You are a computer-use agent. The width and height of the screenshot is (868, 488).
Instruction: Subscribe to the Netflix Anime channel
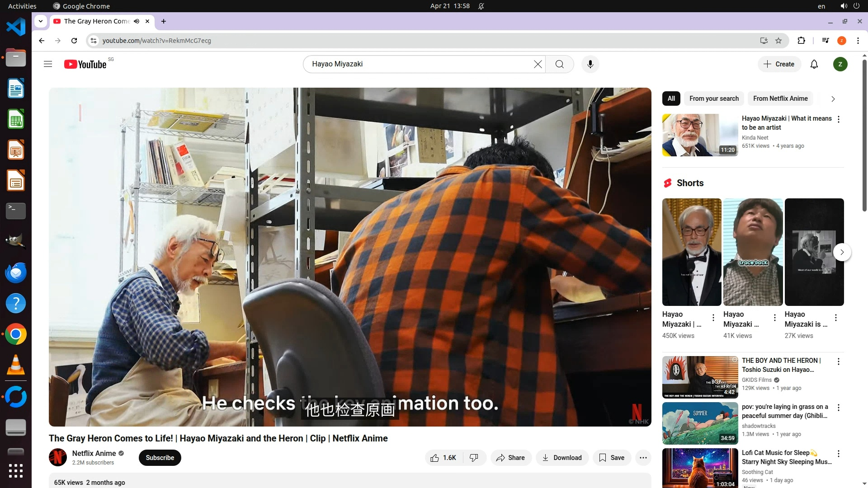[x=160, y=458]
